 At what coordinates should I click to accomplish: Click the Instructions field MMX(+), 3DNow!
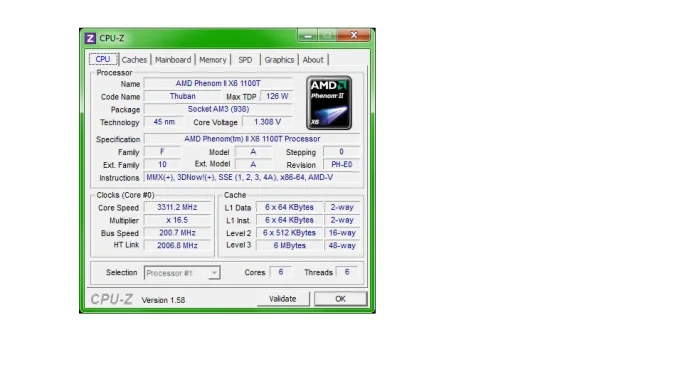tap(252, 177)
